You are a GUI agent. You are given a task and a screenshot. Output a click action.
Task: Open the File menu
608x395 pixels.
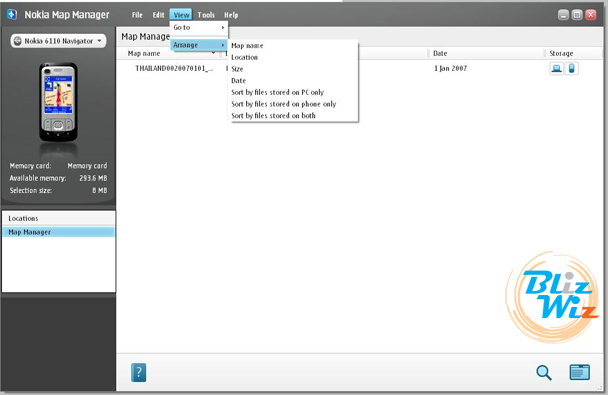(137, 15)
